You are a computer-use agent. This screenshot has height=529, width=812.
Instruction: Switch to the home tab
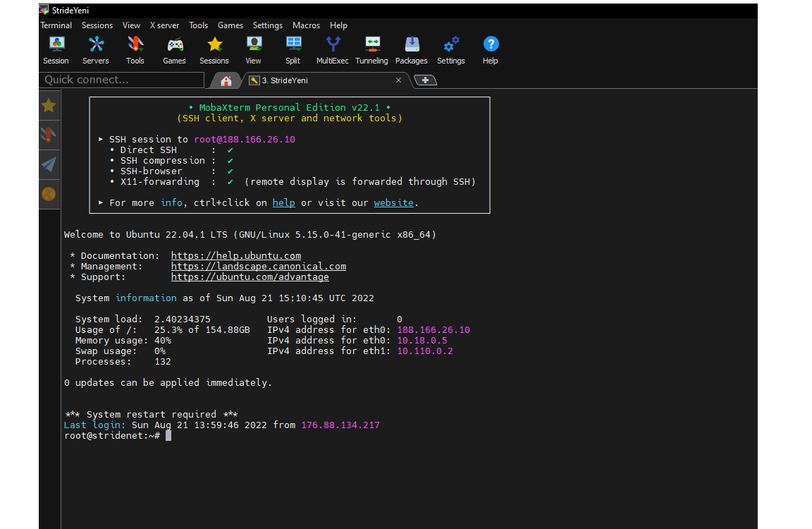[224, 80]
